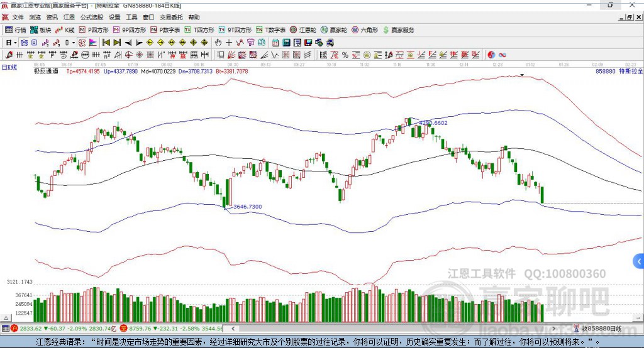Viewport: 644px width, 348px height.
Task: Open the candlestick style dropdown arrow
Action: click(73, 42)
